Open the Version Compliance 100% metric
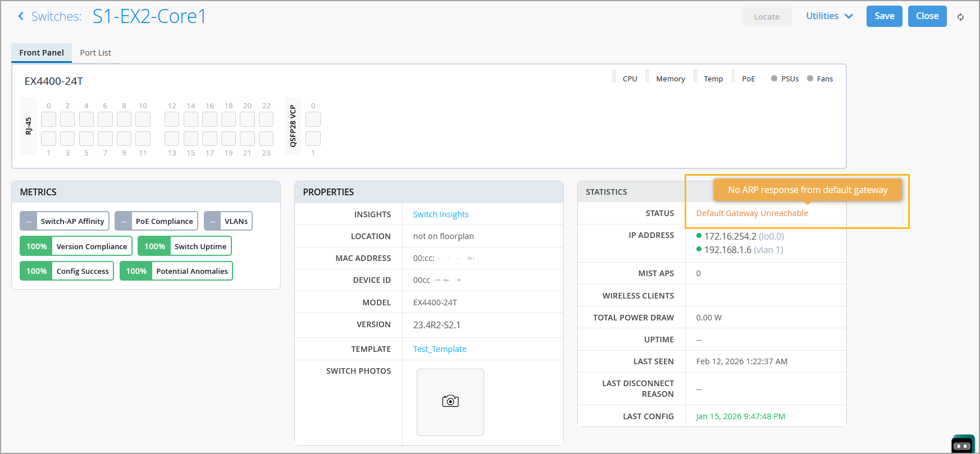Viewport: 980px width, 454px height. click(x=76, y=246)
